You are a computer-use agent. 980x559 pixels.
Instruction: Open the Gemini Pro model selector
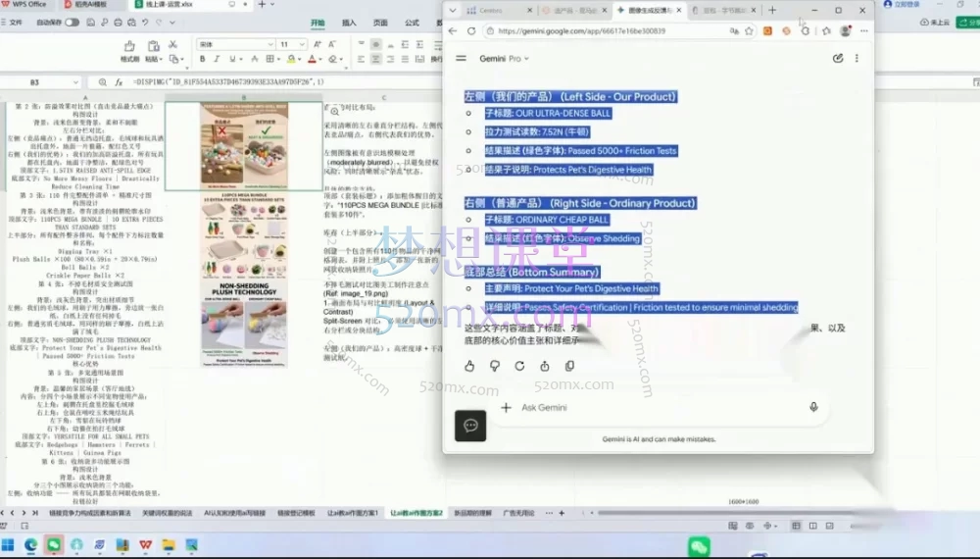505,58
